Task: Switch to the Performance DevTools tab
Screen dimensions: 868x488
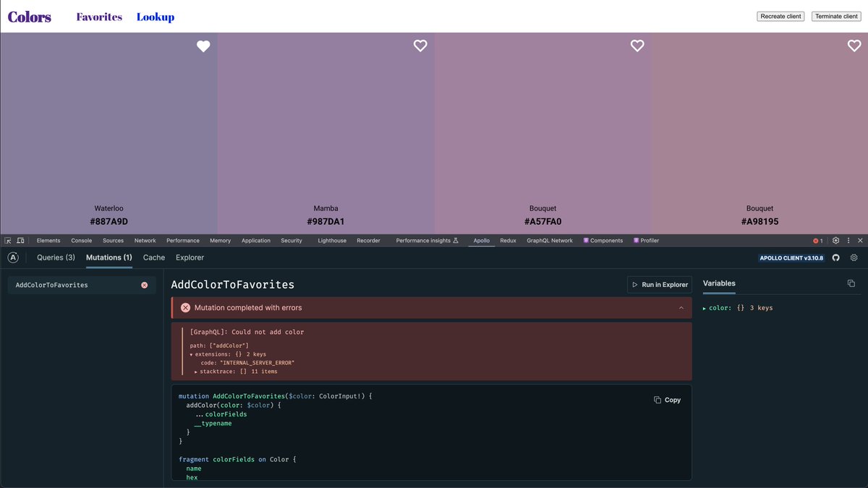Action: pyautogui.click(x=183, y=241)
